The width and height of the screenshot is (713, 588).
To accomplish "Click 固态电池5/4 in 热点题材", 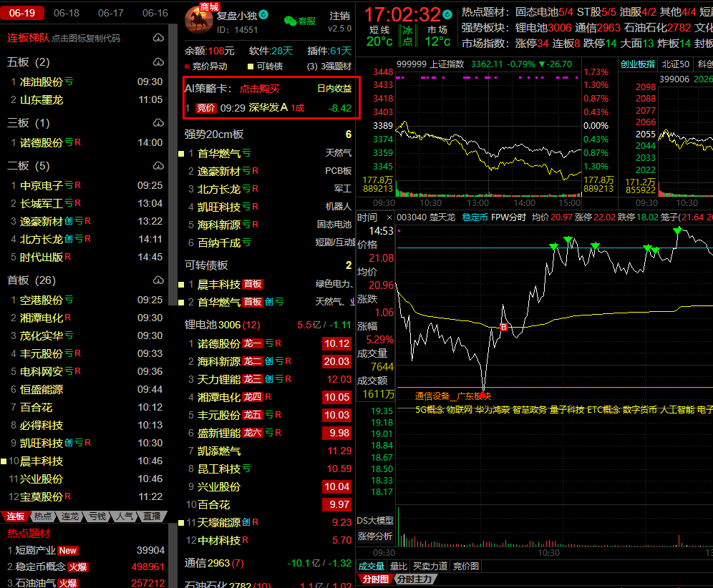I will (x=544, y=12).
